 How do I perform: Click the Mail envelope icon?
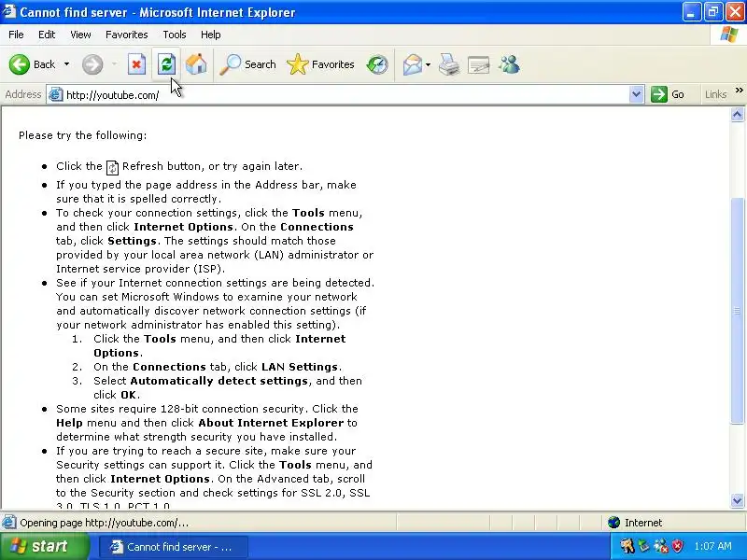(x=412, y=64)
